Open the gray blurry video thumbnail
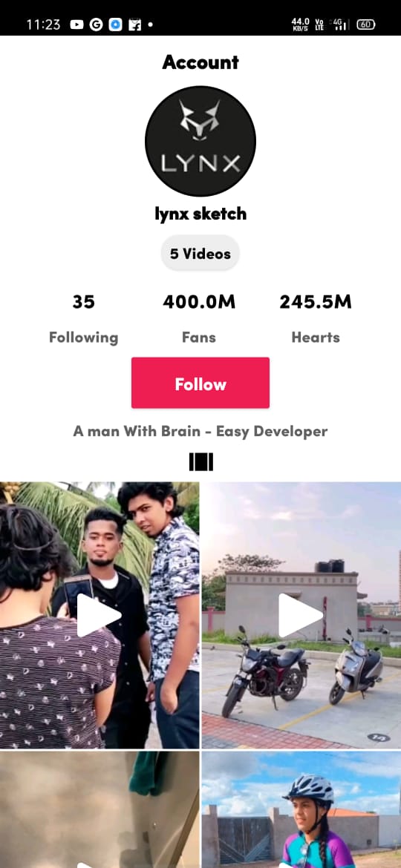The image size is (401, 868). 100,809
